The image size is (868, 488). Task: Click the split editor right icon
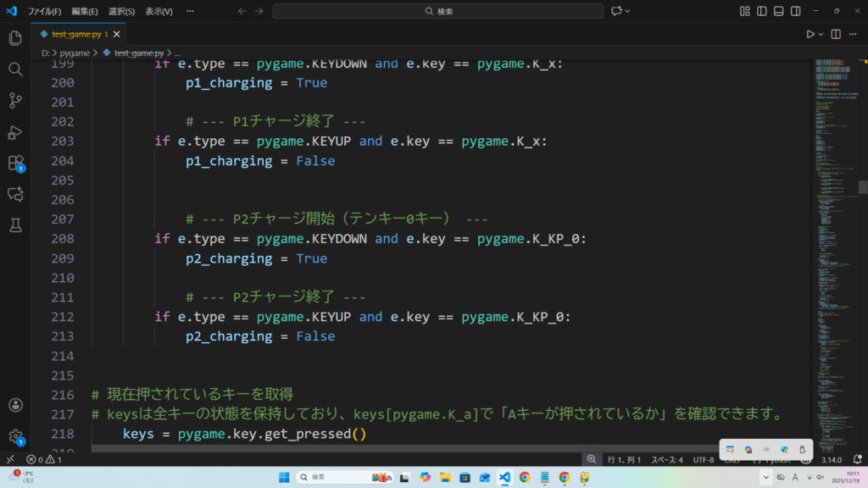point(836,34)
